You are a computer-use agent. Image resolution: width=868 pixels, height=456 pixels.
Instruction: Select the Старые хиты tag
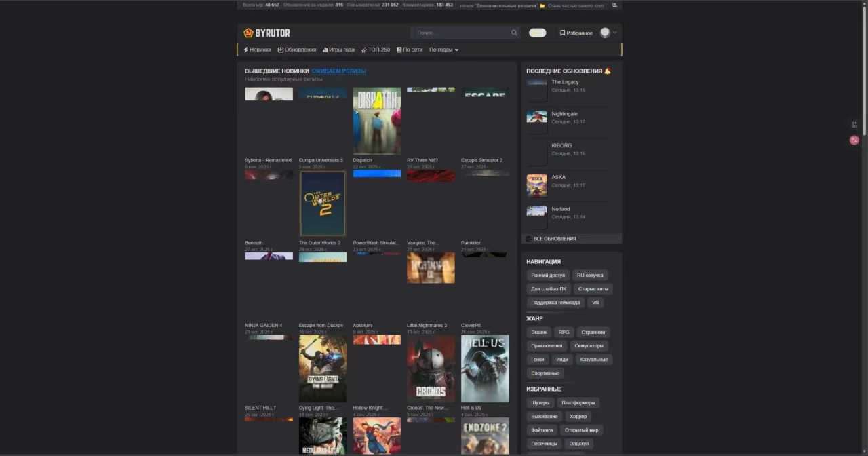click(593, 289)
